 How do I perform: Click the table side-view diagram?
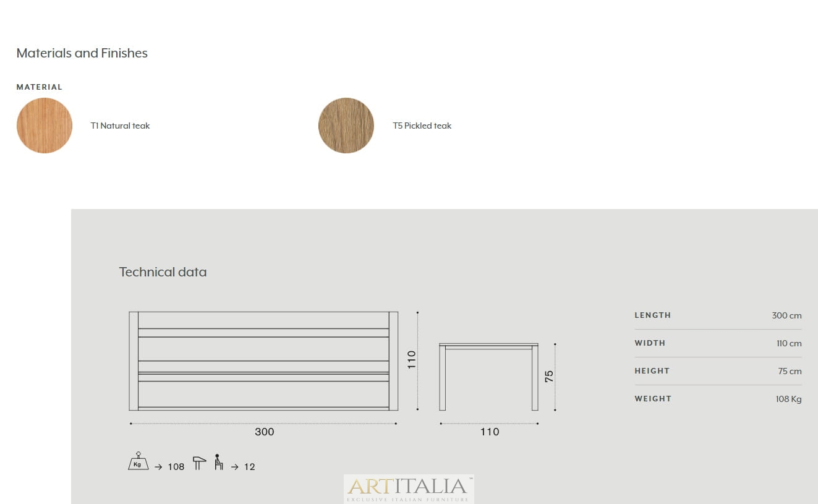pos(488,377)
